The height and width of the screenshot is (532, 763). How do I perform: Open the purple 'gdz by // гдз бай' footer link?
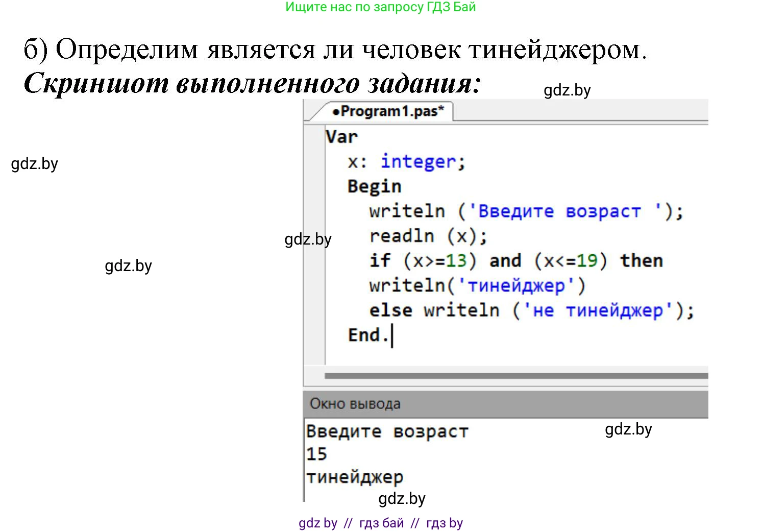(x=380, y=523)
